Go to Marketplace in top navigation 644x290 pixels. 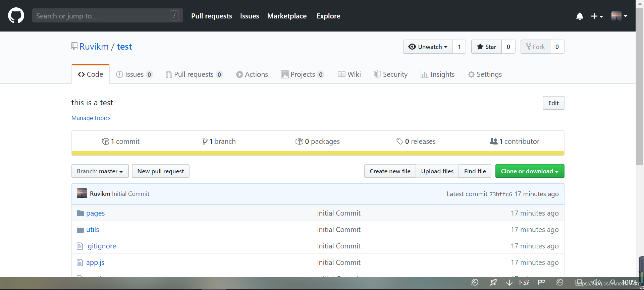[x=287, y=16]
